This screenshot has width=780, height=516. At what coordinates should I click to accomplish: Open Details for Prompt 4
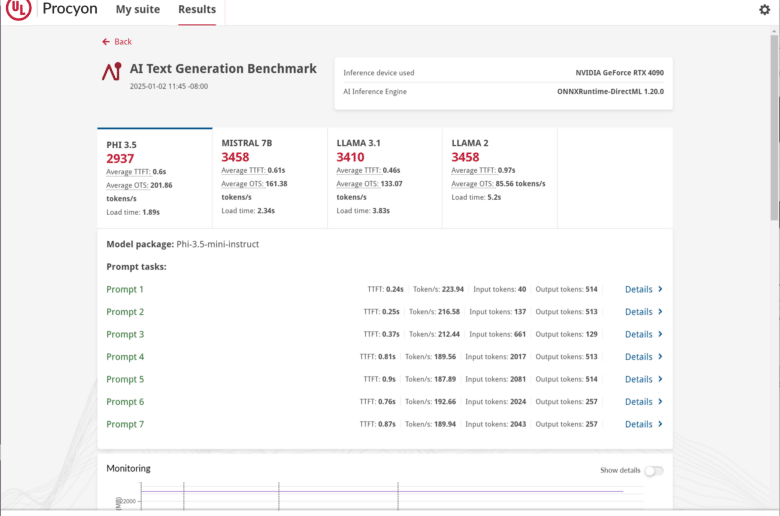[x=639, y=357]
